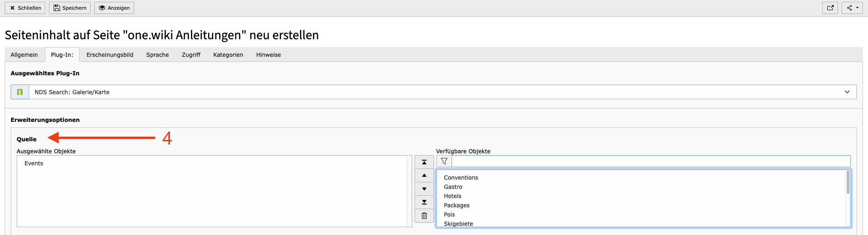The image size is (868, 235).
Task: Click the Speichern button
Action: tap(70, 8)
